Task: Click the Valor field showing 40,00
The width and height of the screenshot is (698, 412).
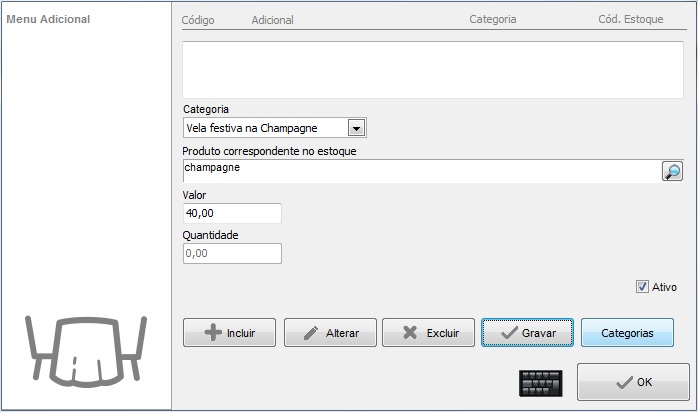Action: coord(232,213)
